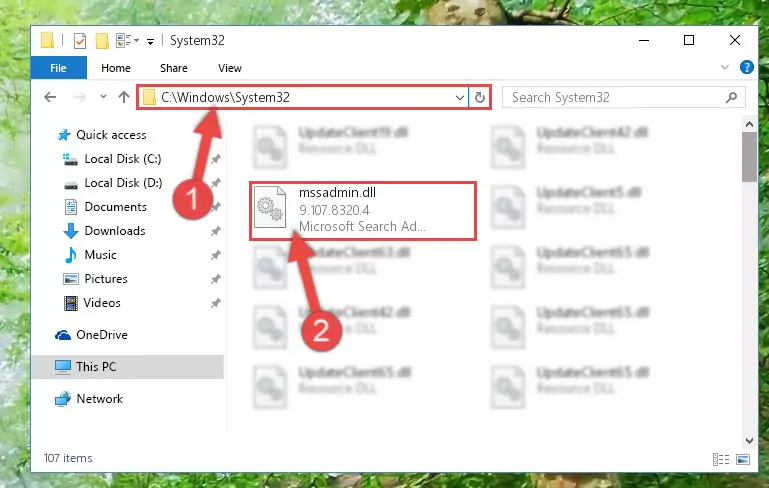The image size is (769, 488).
Task: Open Local Disk (D:) in sidebar
Action: (123, 182)
